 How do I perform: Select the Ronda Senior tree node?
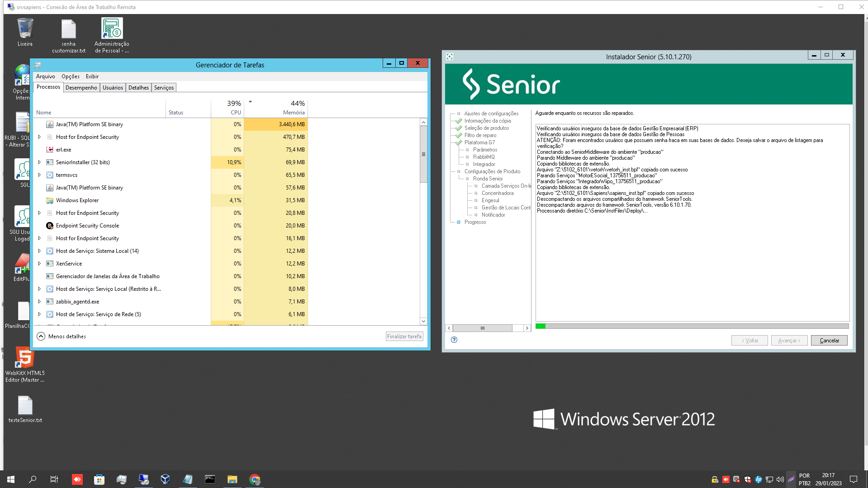click(x=488, y=179)
